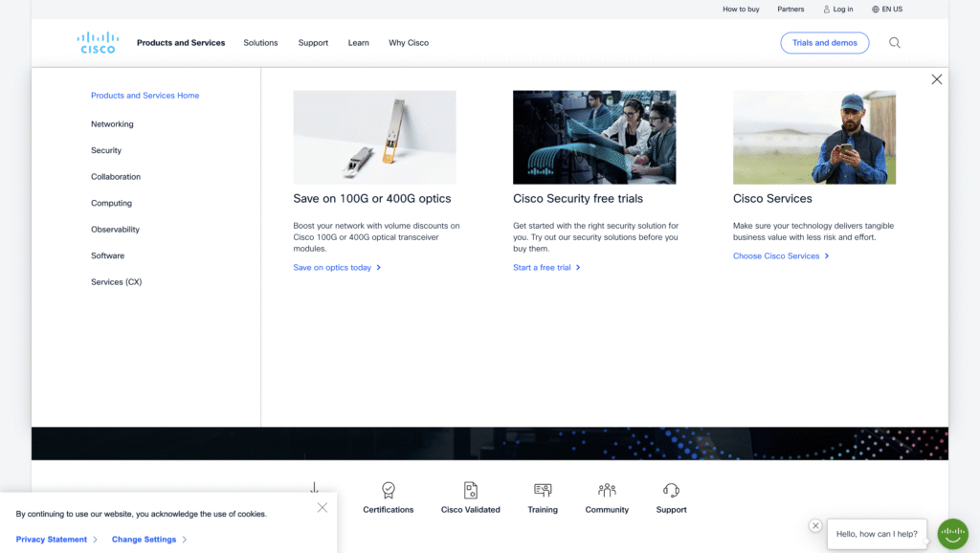Dismiss the chat help prompt

(x=815, y=525)
